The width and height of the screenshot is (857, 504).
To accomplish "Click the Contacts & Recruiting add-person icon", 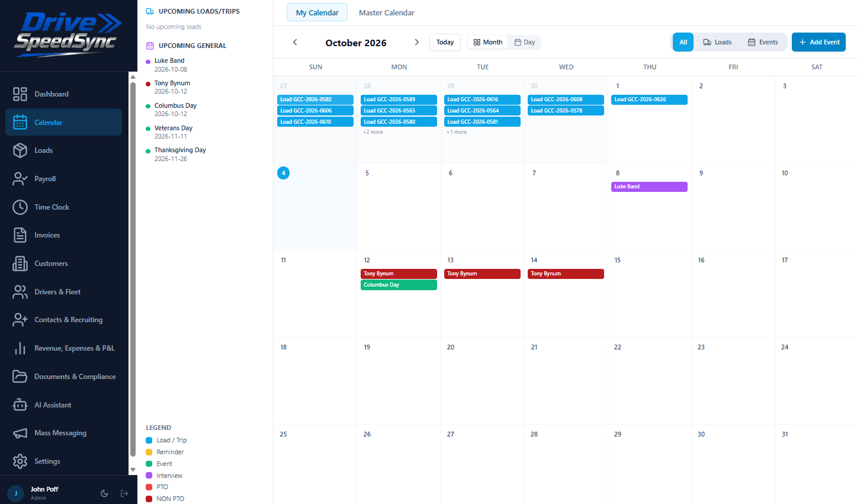I will point(20,320).
